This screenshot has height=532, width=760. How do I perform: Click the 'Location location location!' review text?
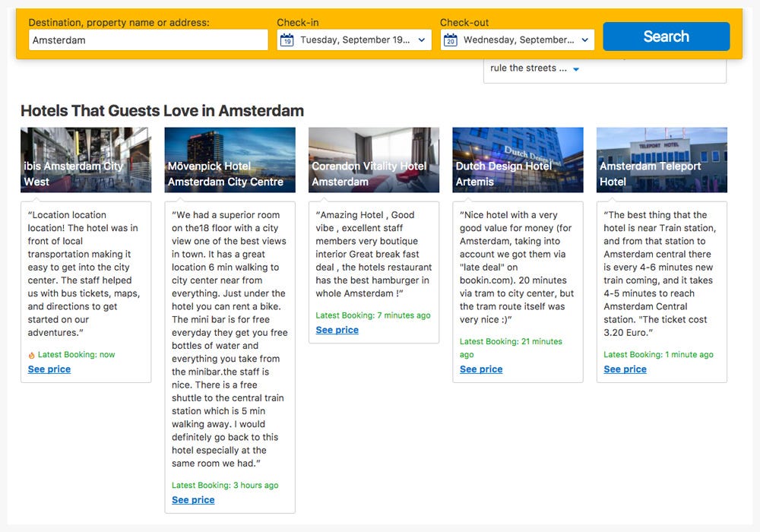(x=84, y=274)
